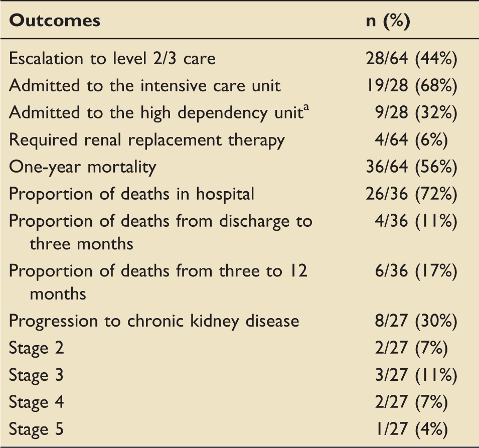Click the 8/27 (30%) value
The height and width of the screenshot is (448, 479).
pyautogui.click(x=416, y=321)
